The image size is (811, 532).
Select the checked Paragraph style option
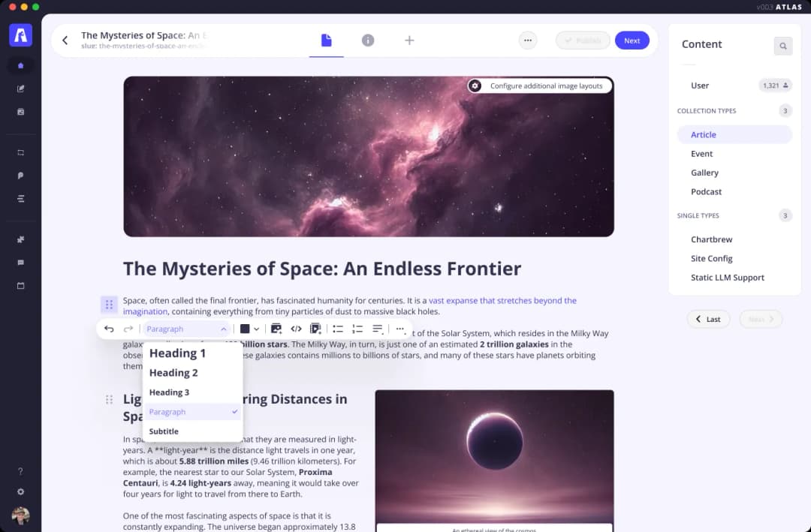pyautogui.click(x=192, y=412)
